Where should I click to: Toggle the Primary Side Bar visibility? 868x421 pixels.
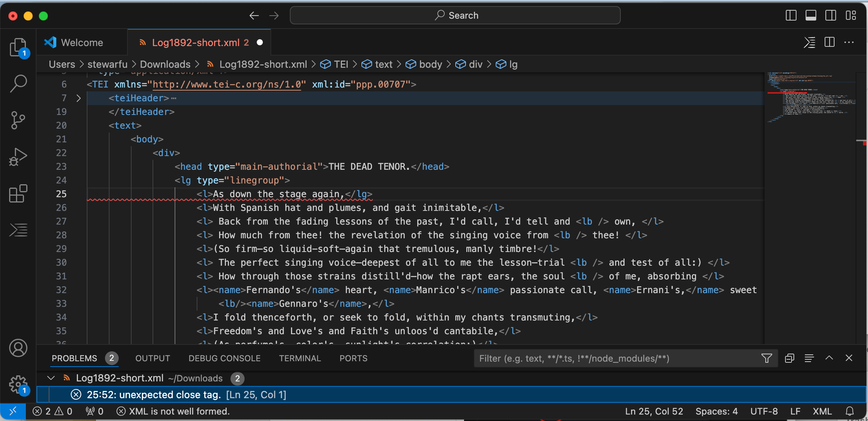point(790,15)
